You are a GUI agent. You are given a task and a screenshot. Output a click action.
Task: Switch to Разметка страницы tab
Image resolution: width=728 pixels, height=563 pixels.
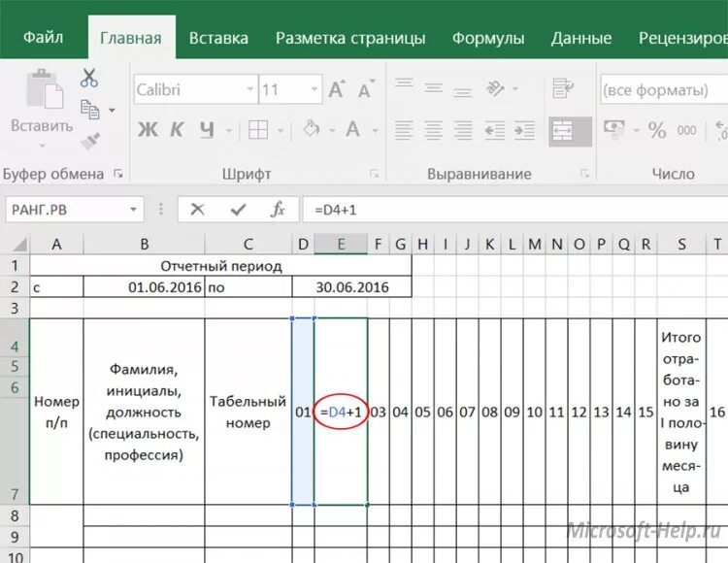(350, 38)
